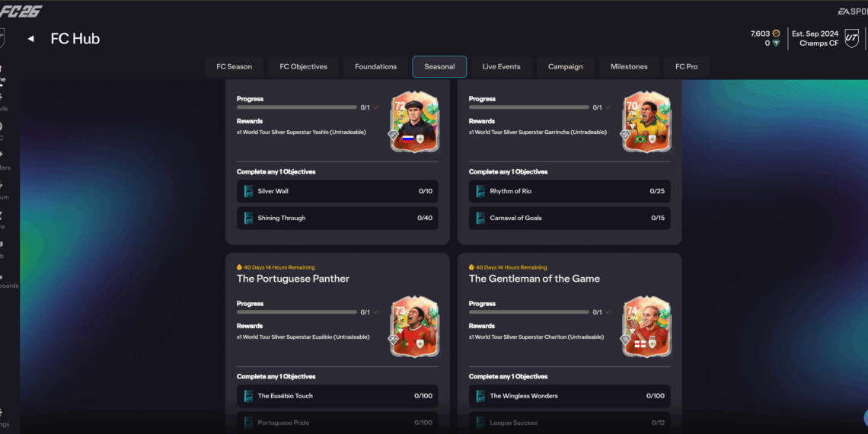Click the FC26 logo
868x434 pixels.
pos(21,11)
